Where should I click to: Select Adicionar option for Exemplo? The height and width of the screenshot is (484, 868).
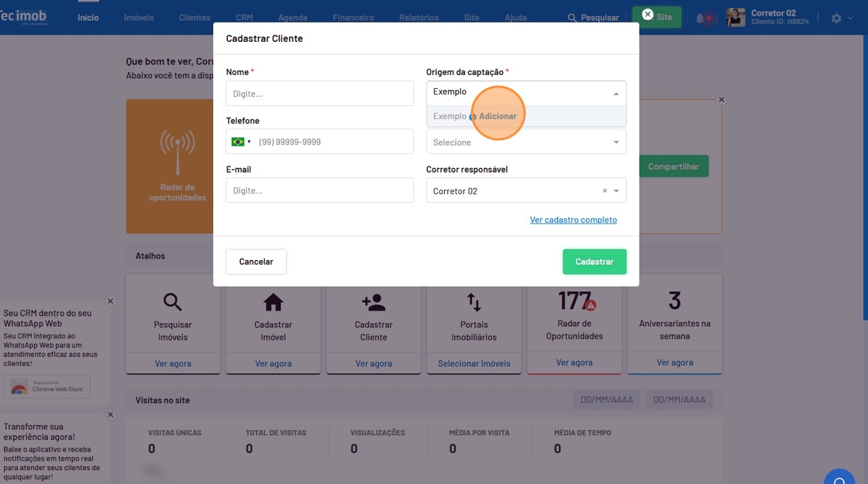(x=497, y=116)
